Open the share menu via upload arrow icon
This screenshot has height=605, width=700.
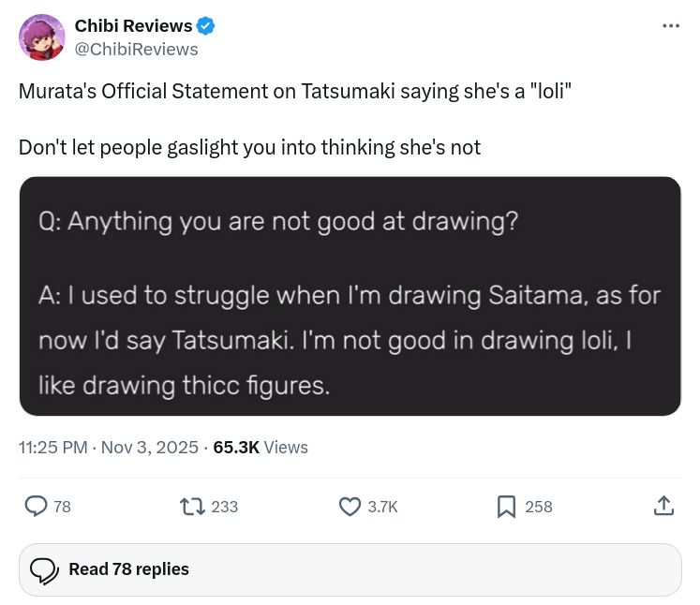click(x=663, y=507)
